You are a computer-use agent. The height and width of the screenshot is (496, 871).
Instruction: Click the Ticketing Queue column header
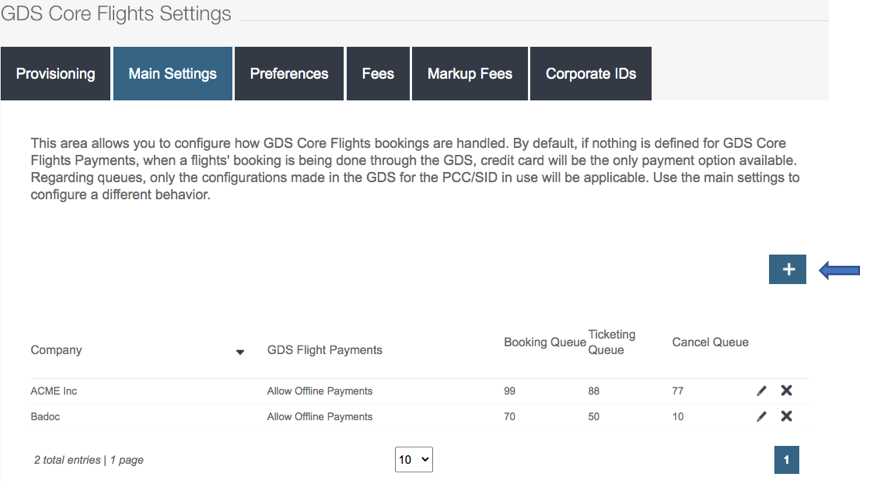click(x=612, y=342)
